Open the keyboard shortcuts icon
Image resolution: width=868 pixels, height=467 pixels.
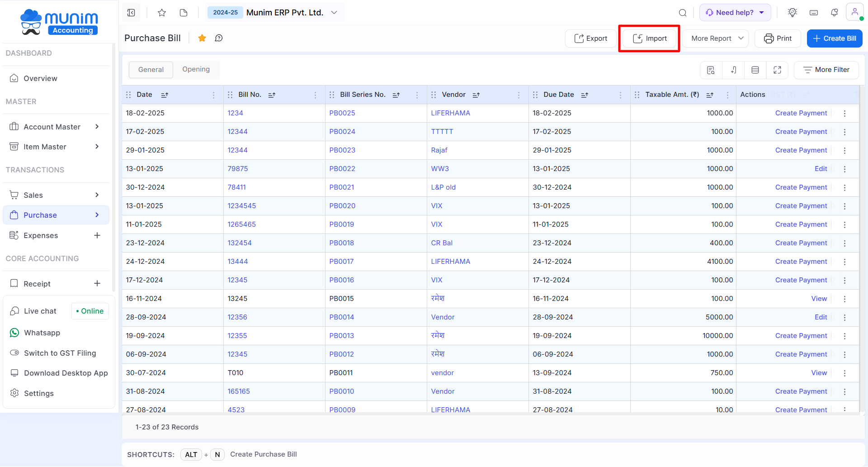814,13
